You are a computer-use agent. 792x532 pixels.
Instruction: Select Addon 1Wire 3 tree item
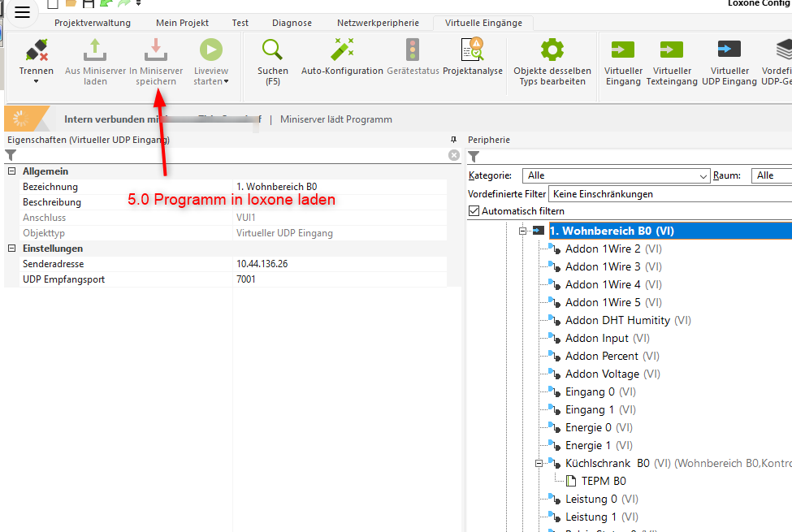tap(613, 266)
